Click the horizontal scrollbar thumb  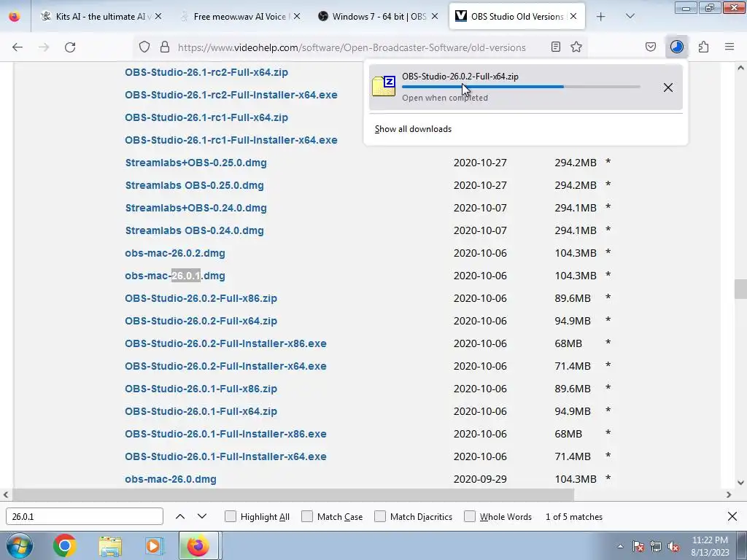click(293, 495)
